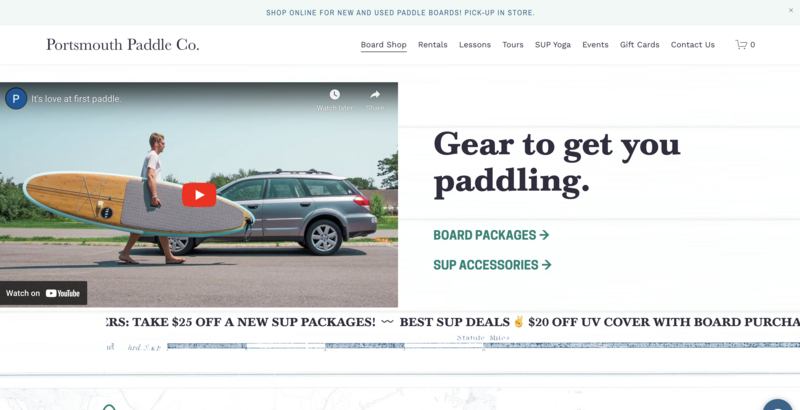The width and height of the screenshot is (800, 410).
Task: Play the YouTube video
Action: pos(199,195)
